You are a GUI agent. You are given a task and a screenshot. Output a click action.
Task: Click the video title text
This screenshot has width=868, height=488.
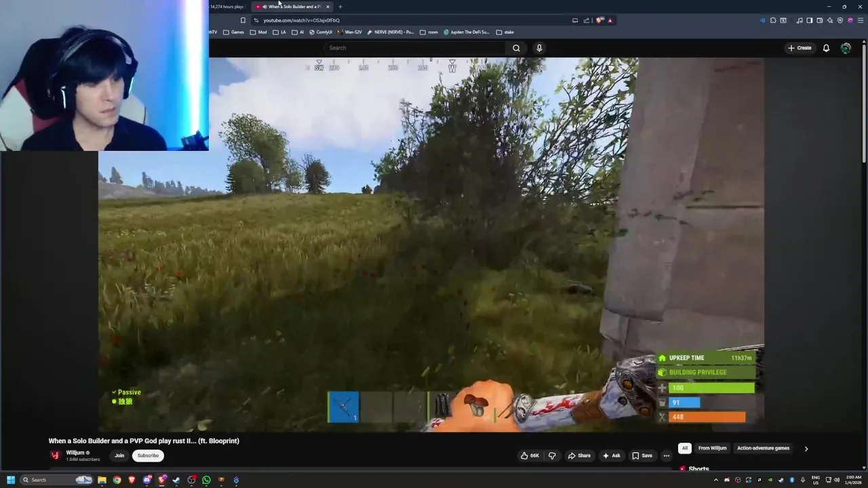pos(144,441)
